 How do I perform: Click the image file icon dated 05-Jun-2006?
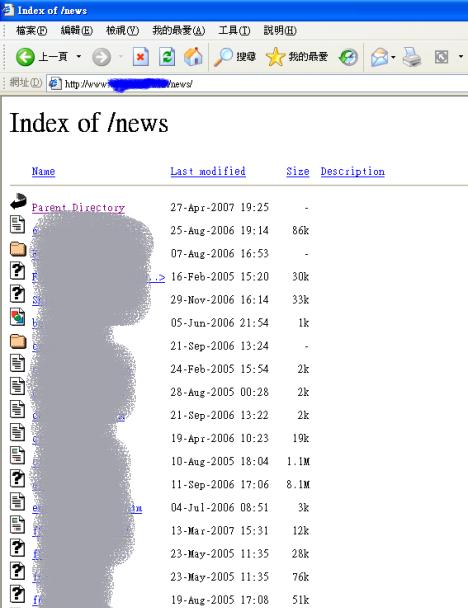coord(17,317)
